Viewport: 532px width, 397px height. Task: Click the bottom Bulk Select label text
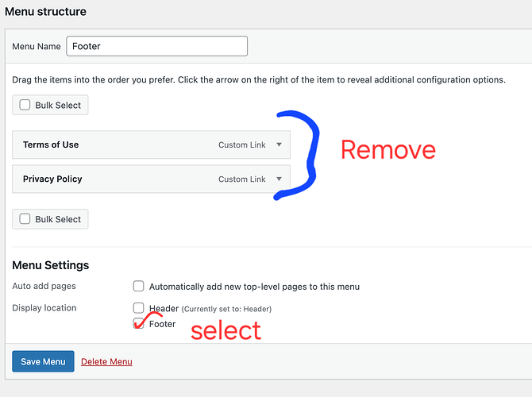coord(58,219)
